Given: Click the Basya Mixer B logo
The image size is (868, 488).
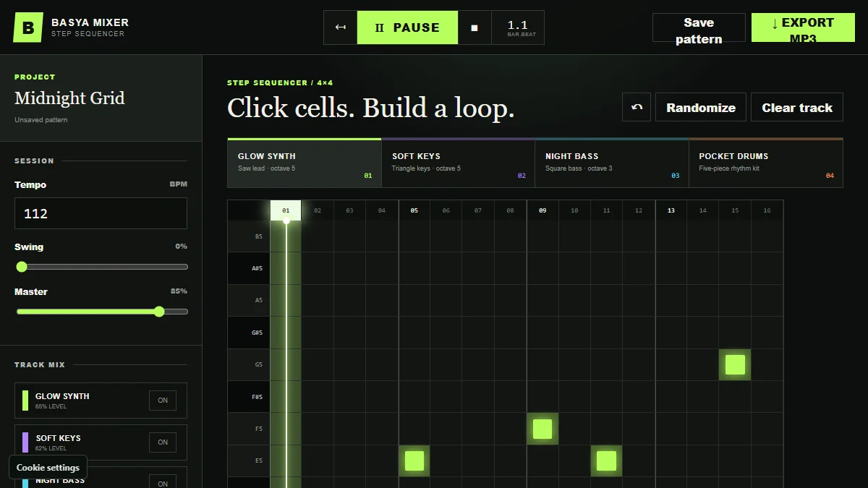Looking at the screenshot, I should 28,27.
